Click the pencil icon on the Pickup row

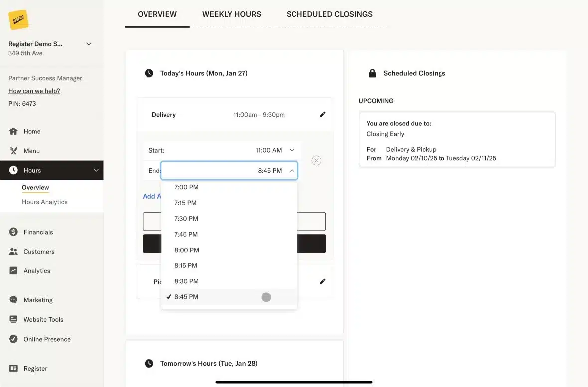[322, 281]
